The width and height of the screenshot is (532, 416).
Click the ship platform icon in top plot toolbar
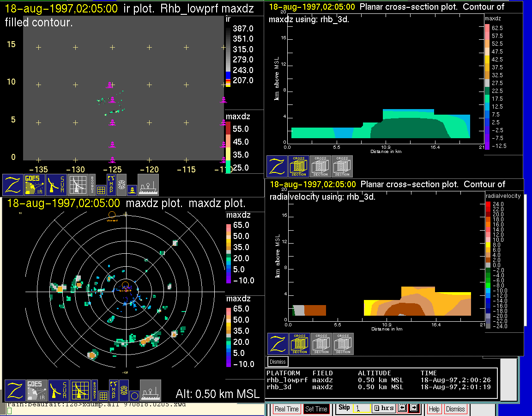pyautogui.click(x=148, y=184)
